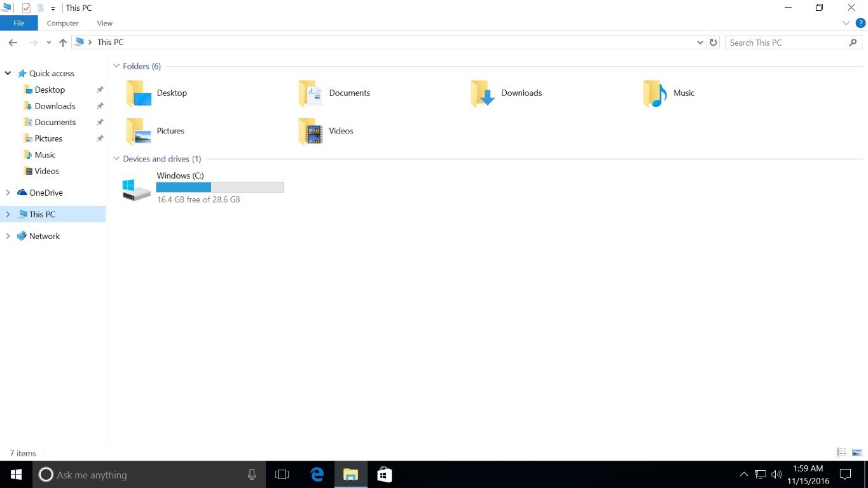Image resolution: width=868 pixels, height=488 pixels.
Task: Click the Properties quick access toolbar icon
Action: tap(26, 8)
